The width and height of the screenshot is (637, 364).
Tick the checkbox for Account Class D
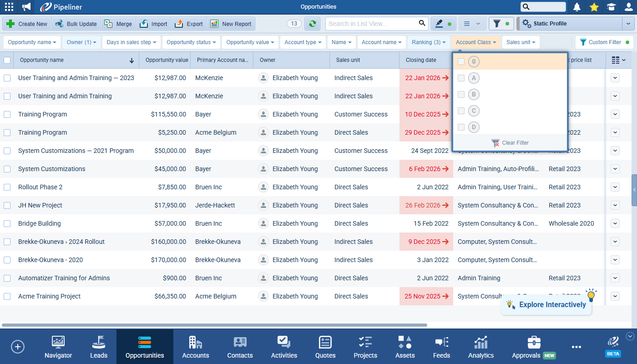tap(461, 127)
